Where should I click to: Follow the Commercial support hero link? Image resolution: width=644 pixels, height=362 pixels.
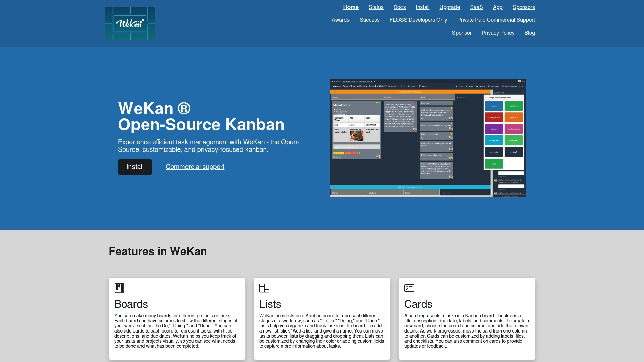195,167
